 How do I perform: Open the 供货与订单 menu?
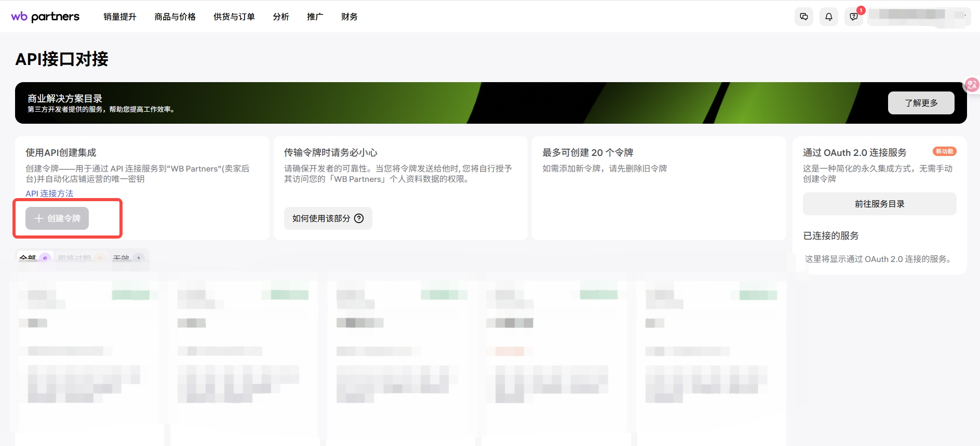tap(234, 17)
